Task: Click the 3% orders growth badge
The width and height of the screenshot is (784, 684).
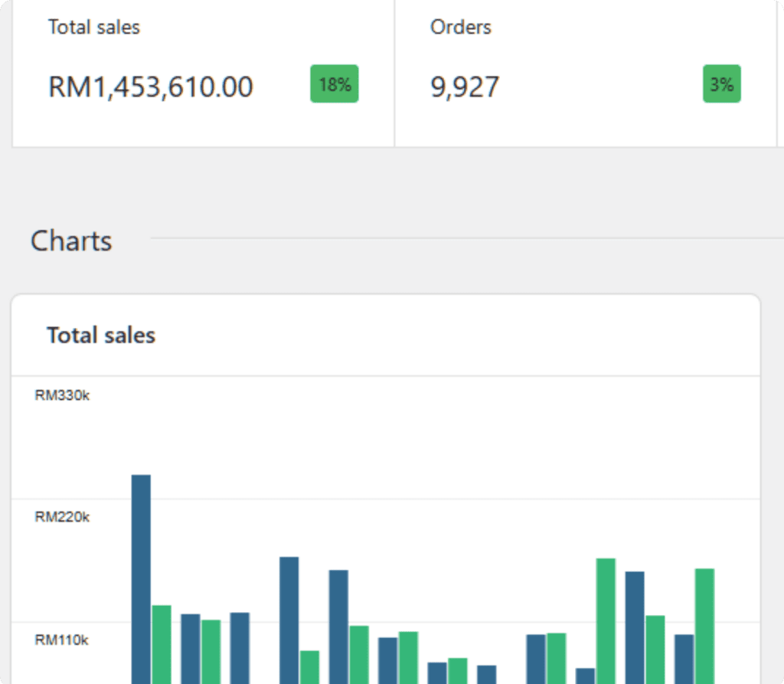Action: coord(721,83)
